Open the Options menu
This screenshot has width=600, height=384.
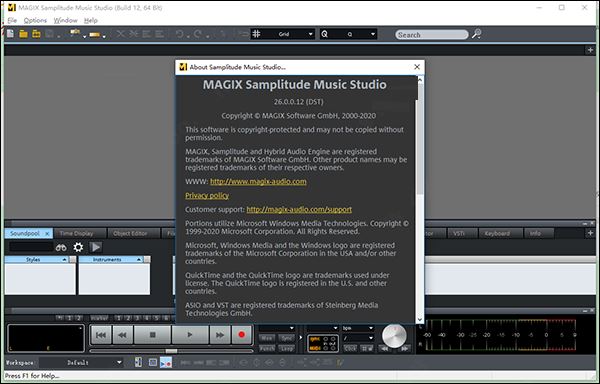[x=35, y=20]
